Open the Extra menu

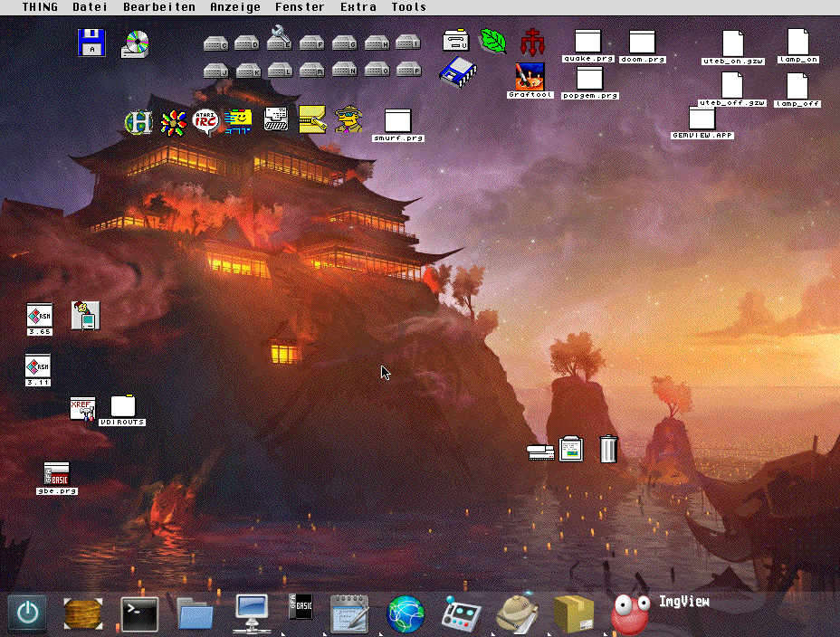tap(358, 7)
